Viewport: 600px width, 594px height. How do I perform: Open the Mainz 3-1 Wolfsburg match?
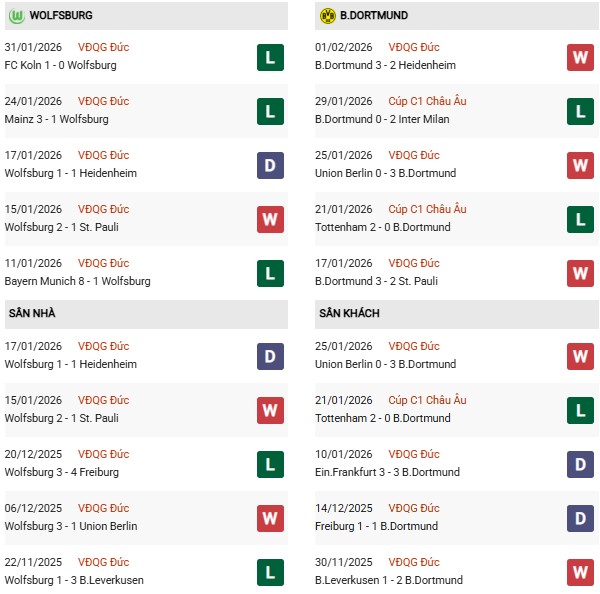[57, 119]
